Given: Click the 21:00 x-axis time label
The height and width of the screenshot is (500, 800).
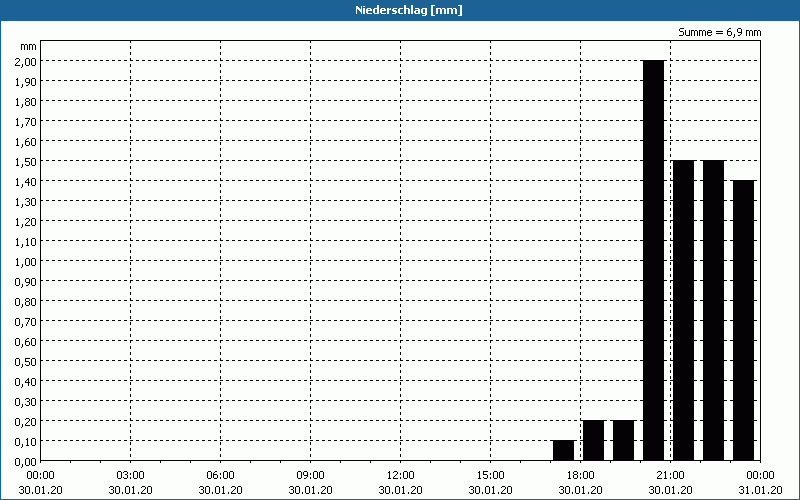Looking at the screenshot, I should [x=670, y=476].
